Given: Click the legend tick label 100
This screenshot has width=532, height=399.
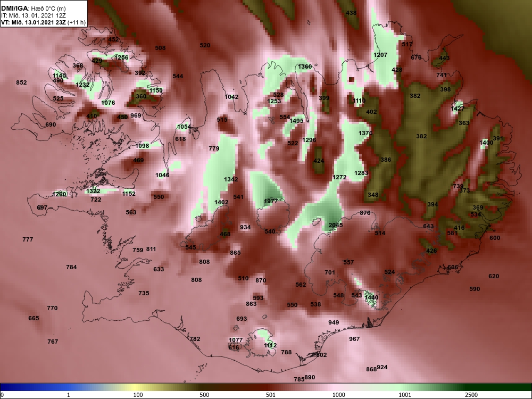Looking at the screenshot, I should [138, 395].
